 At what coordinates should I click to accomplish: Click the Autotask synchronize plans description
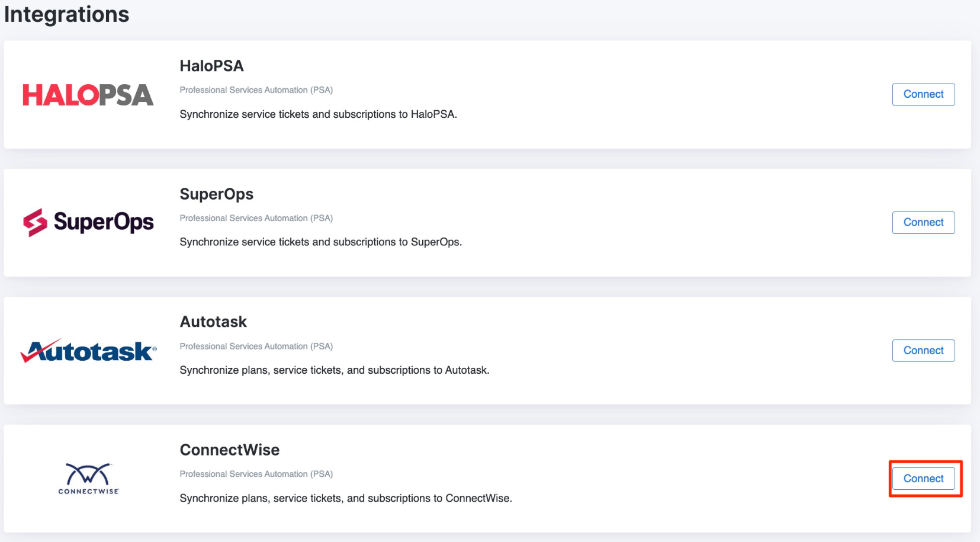(x=334, y=370)
